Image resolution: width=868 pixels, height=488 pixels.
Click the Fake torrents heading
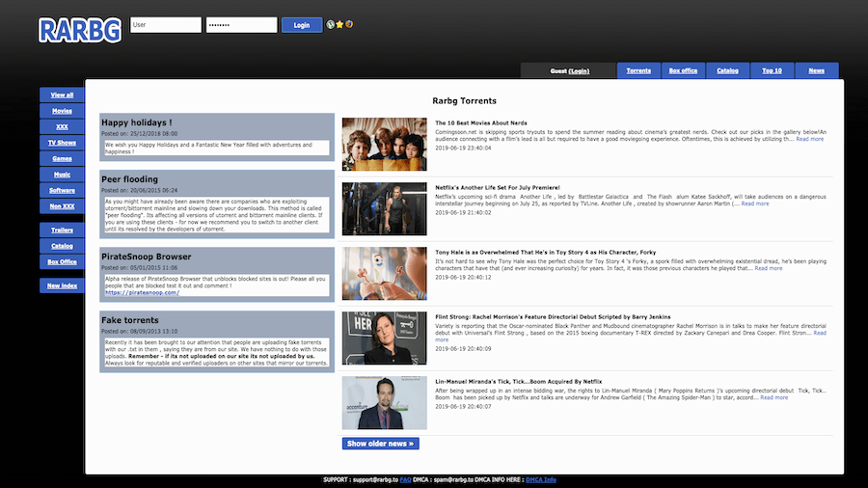[x=130, y=320]
